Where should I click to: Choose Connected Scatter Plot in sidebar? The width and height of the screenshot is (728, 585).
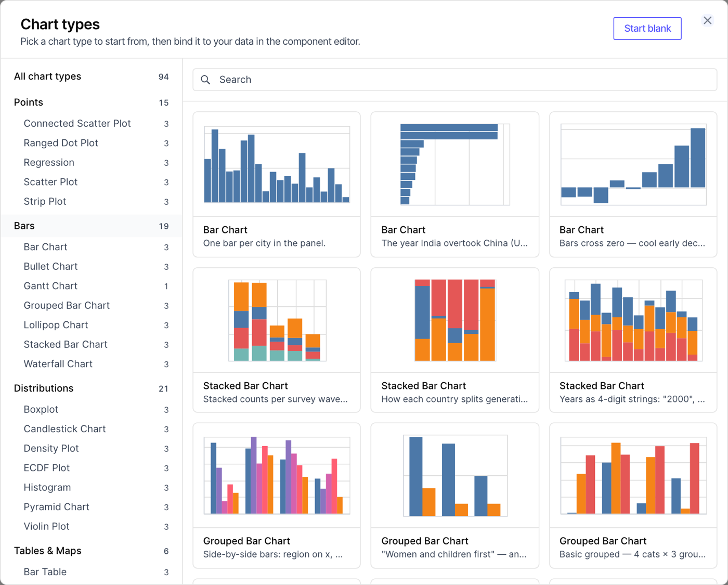click(92, 123)
